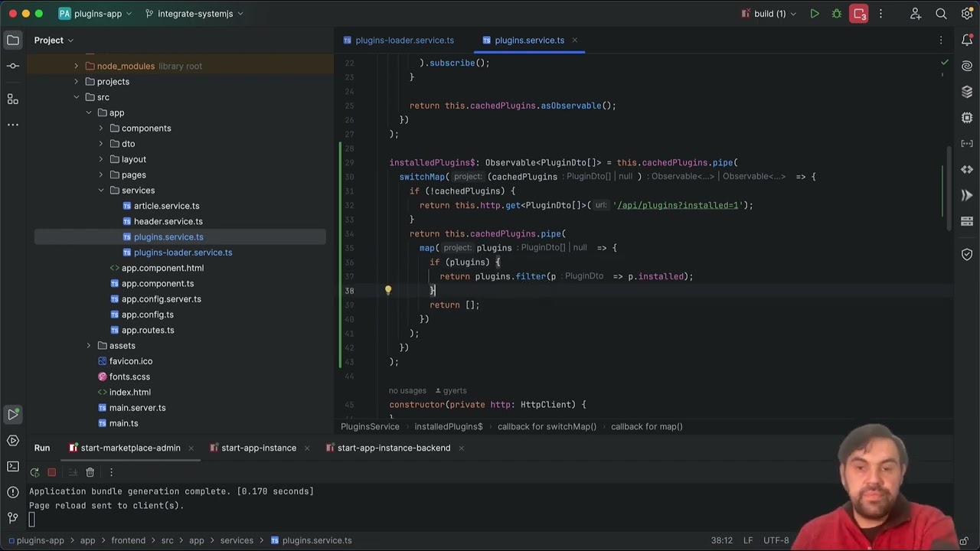This screenshot has width=980, height=551.
Task: Close the plugins.service.ts editor tab
Action: click(574, 40)
